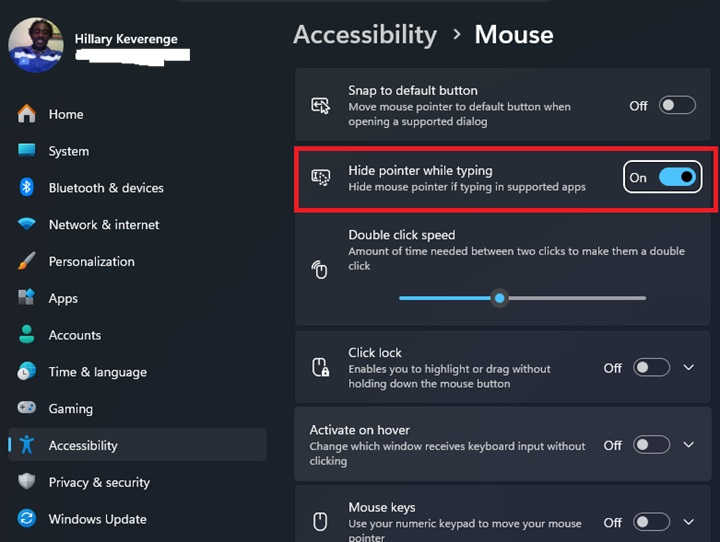The height and width of the screenshot is (542, 720).
Task: Click the 'Mouse keys' heading text
Action: click(x=382, y=507)
